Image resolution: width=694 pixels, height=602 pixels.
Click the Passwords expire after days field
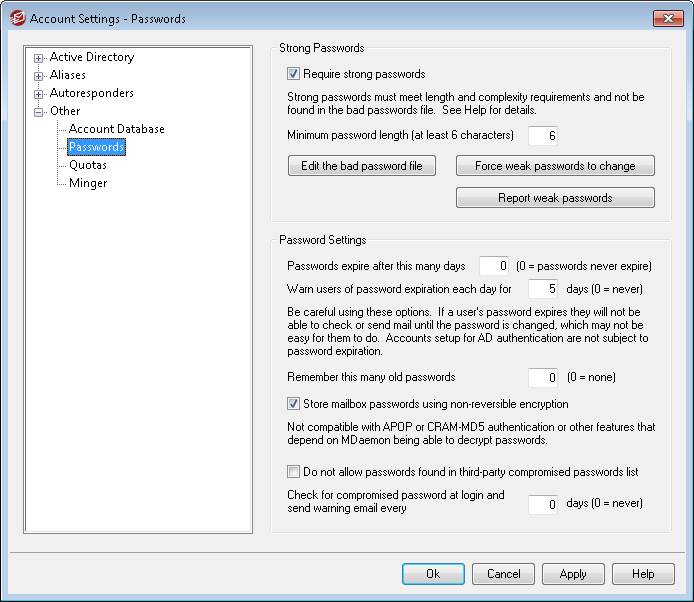pyautogui.click(x=494, y=266)
